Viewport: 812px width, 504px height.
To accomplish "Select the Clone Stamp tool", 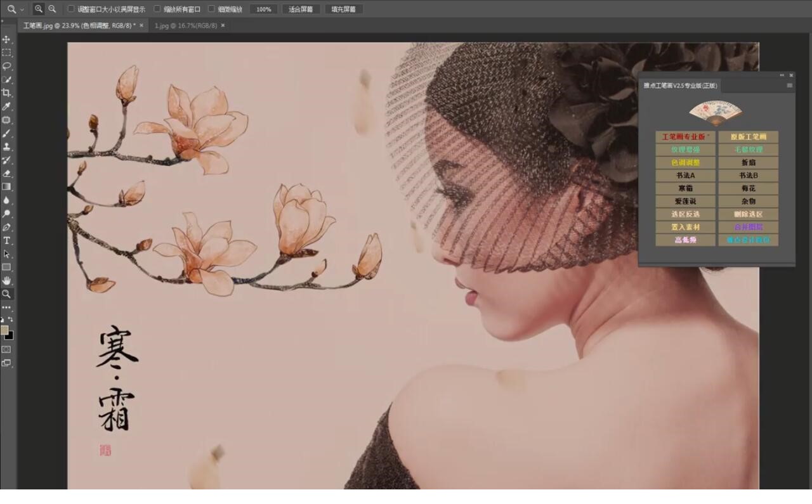I will [6, 146].
